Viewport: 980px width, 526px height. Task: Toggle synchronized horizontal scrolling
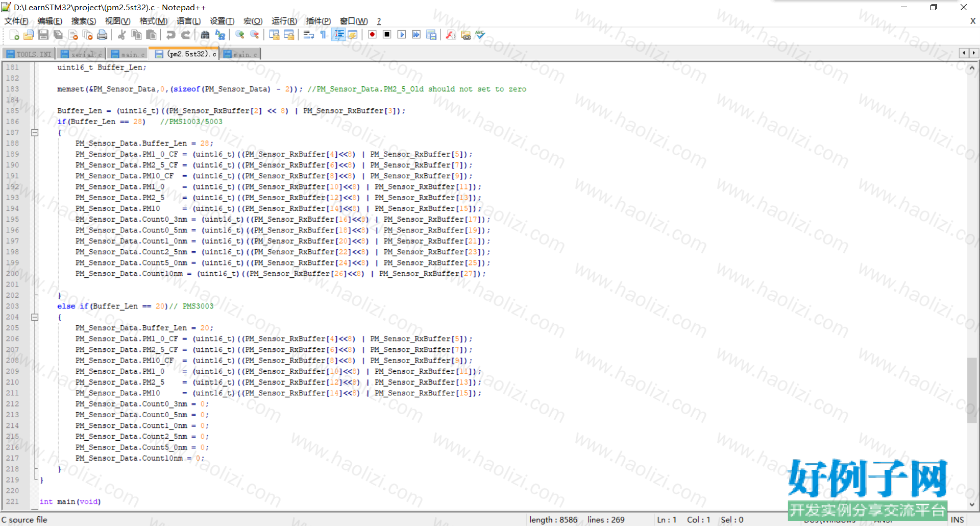(x=289, y=35)
